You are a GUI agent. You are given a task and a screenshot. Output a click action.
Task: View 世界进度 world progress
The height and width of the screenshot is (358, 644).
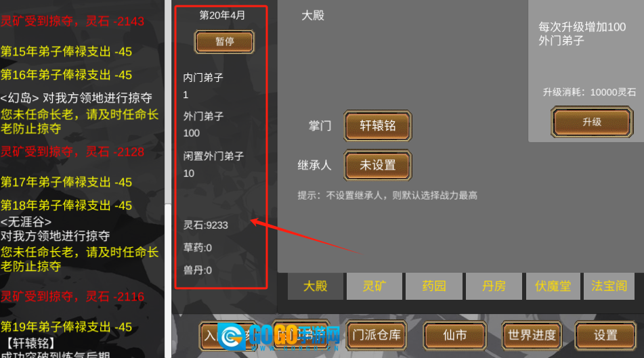coord(532,336)
